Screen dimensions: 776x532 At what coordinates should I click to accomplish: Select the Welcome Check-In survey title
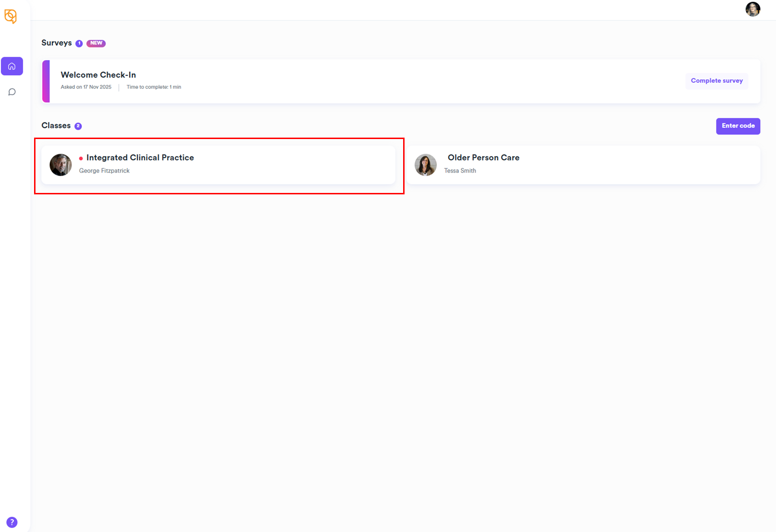click(98, 75)
